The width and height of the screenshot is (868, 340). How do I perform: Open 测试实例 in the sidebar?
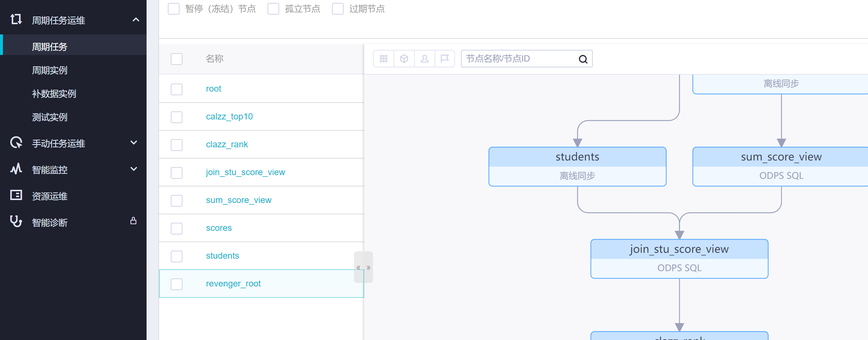[x=50, y=117]
